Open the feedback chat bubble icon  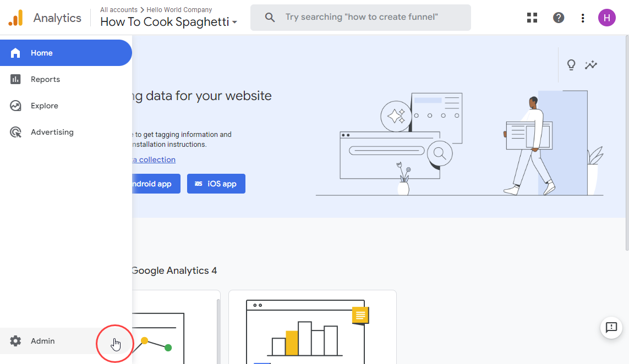(x=611, y=328)
